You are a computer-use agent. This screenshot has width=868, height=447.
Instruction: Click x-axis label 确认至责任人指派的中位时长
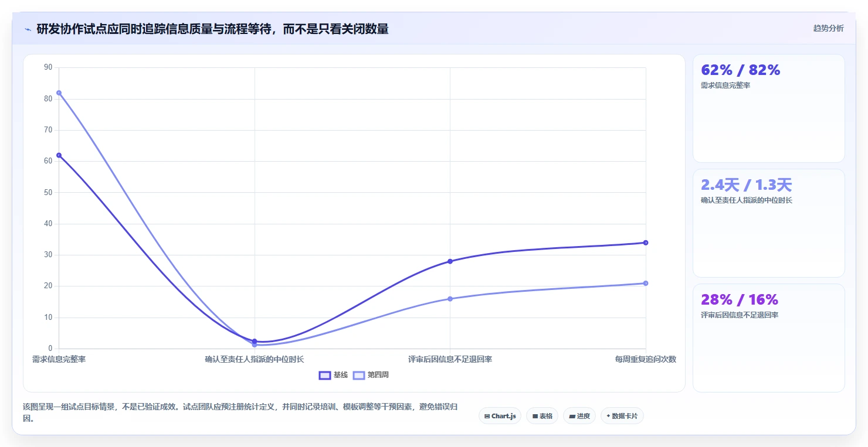pyautogui.click(x=255, y=359)
